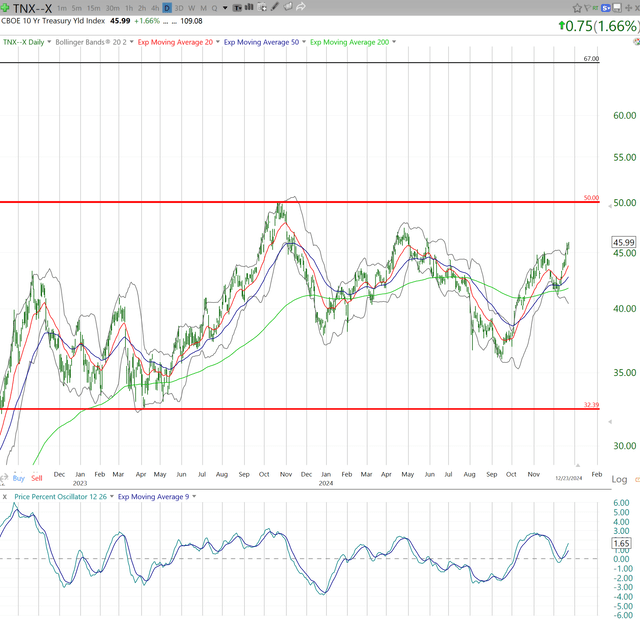The image size is (640, 619).
Task: Select the 15m timeframe
Action: pos(93,8)
